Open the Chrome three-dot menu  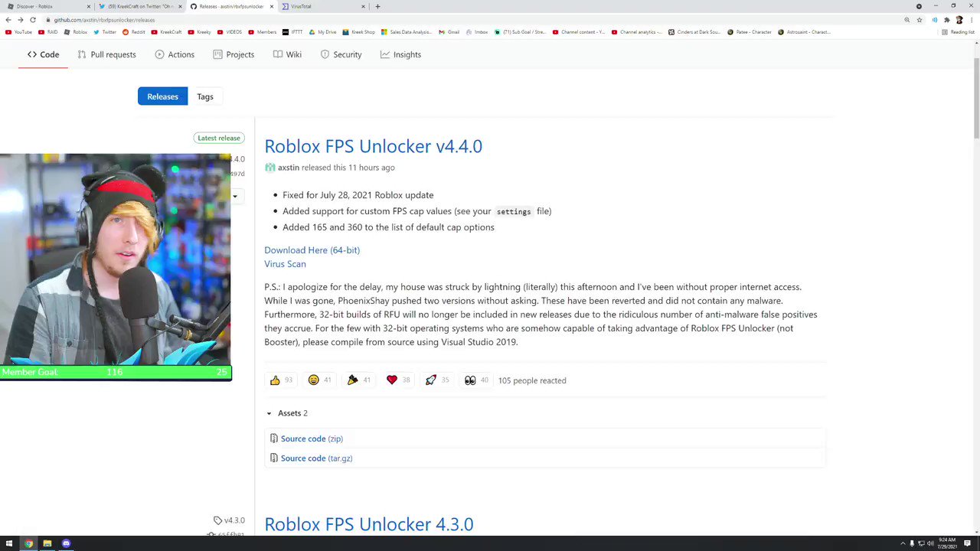[x=971, y=20]
